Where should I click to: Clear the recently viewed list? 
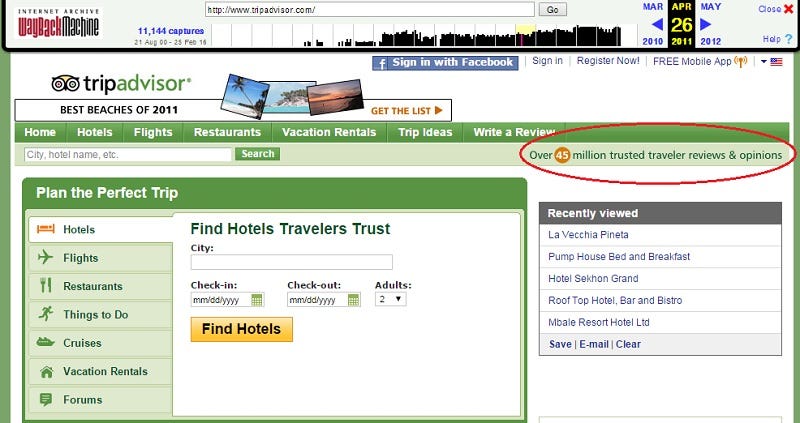[628, 344]
